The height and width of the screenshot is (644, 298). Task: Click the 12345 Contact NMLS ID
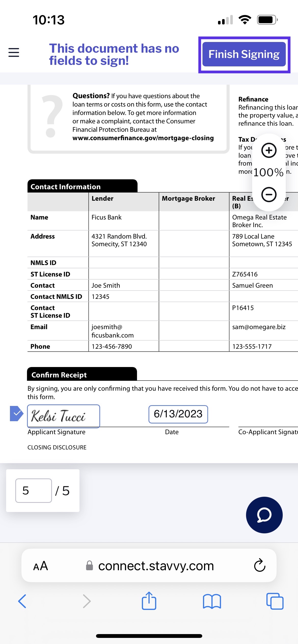click(x=100, y=297)
